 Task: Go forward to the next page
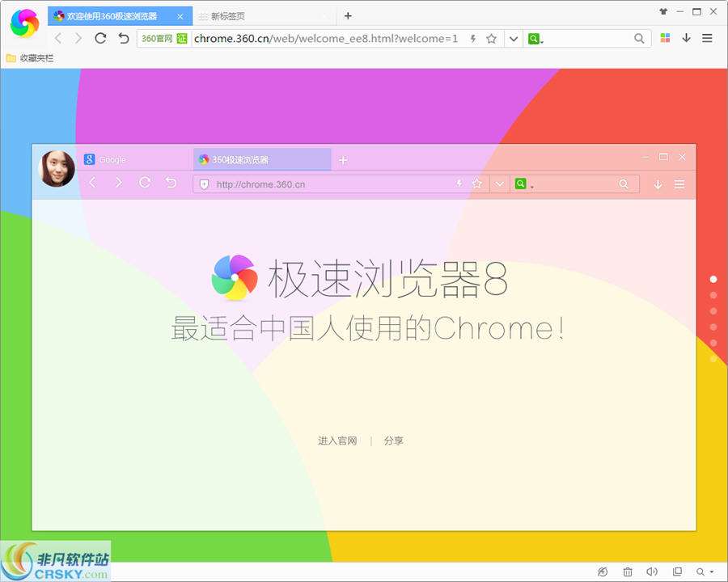click(78, 39)
